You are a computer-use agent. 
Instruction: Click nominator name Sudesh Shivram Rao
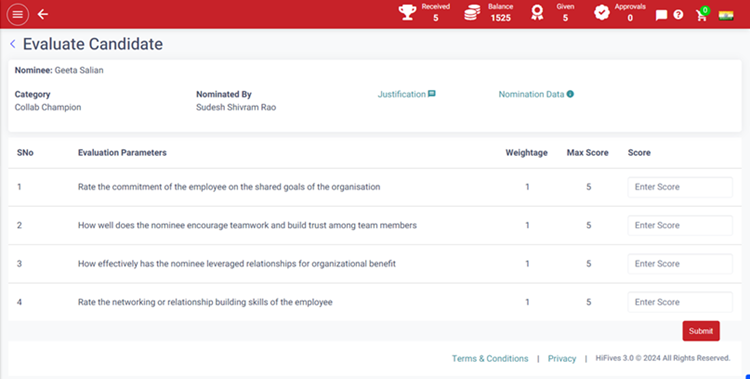236,107
